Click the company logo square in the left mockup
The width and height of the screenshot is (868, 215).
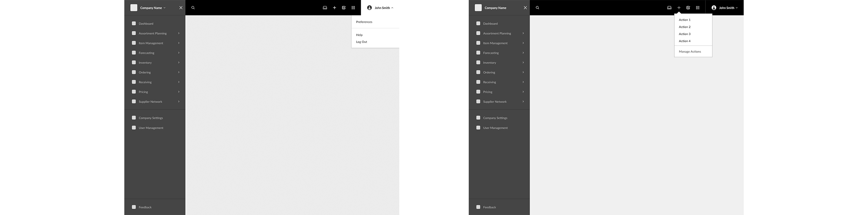point(134,8)
